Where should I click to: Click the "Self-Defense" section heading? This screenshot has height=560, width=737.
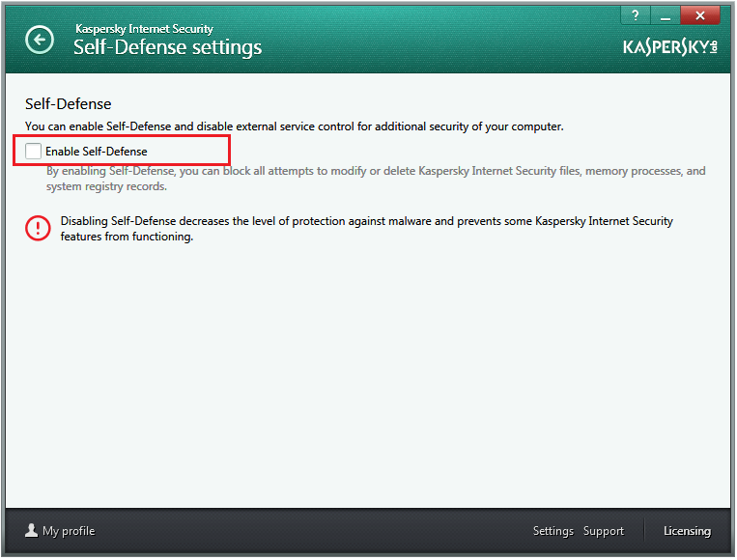69,104
